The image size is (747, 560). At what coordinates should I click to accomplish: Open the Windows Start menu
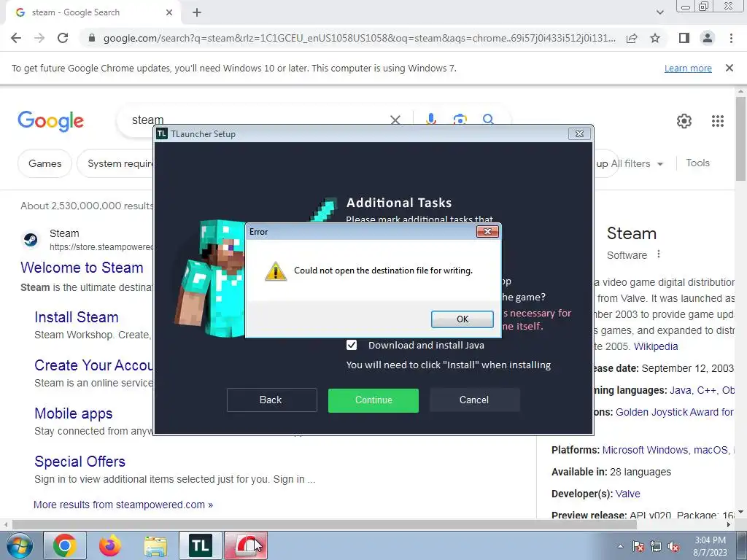tap(20, 545)
